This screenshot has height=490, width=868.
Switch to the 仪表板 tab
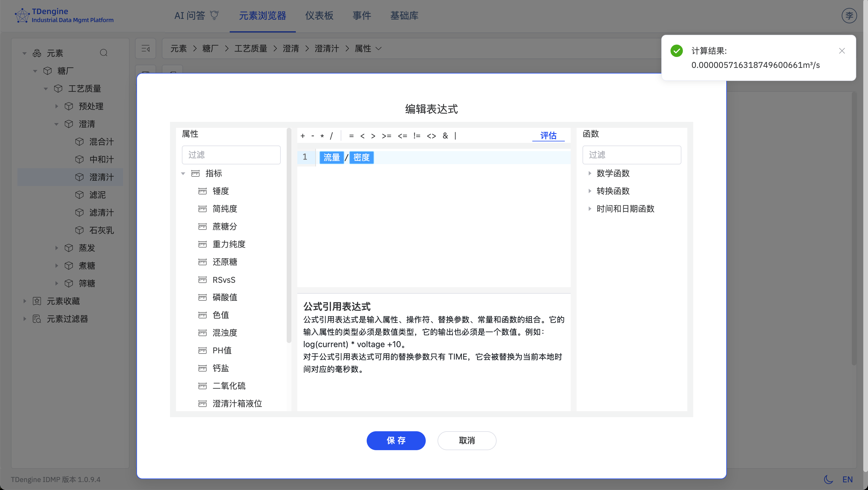pos(319,16)
